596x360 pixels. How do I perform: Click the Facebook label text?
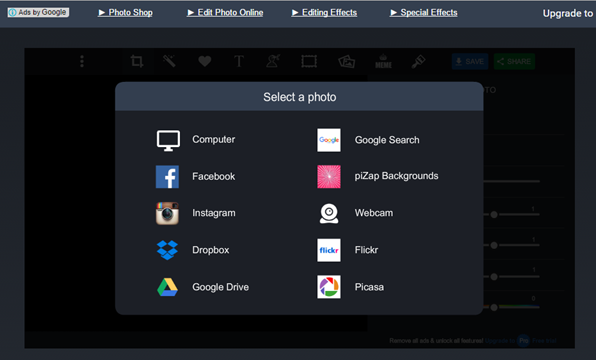(214, 176)
